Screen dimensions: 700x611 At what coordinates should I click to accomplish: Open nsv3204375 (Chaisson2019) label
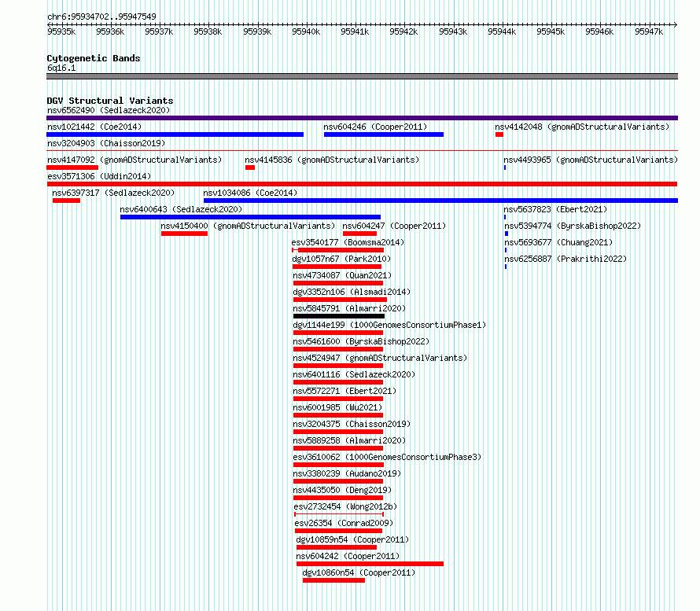tap(352, 424)
